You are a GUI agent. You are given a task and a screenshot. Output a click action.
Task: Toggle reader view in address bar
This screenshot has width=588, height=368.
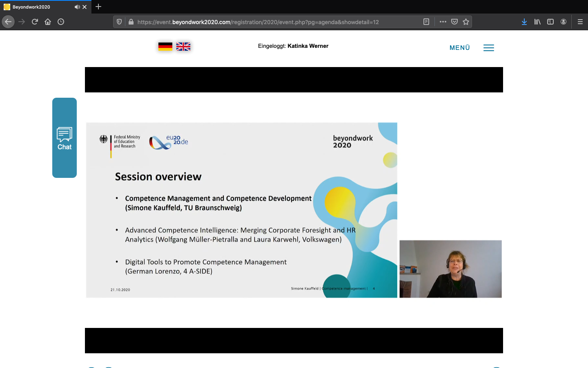point(426,22)
